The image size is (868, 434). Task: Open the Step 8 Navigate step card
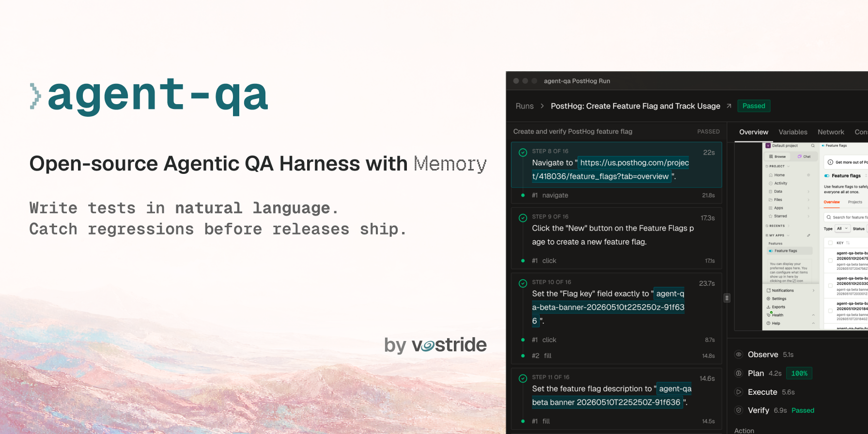point(617,165)
